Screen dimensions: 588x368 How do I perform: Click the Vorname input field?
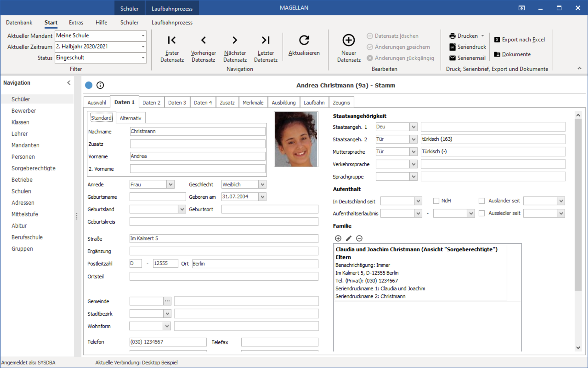point(198,156)
